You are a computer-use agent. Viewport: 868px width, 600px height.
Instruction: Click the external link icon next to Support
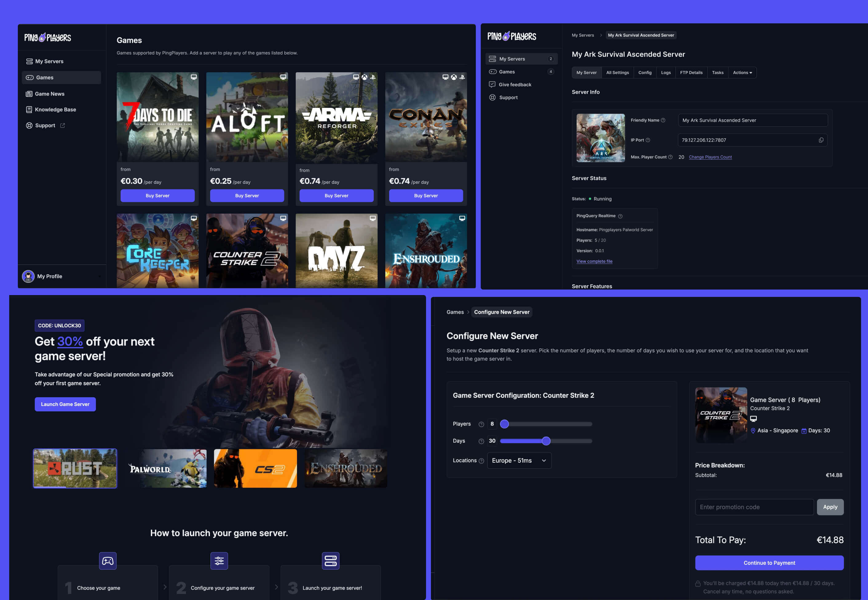tap(62, 125)
